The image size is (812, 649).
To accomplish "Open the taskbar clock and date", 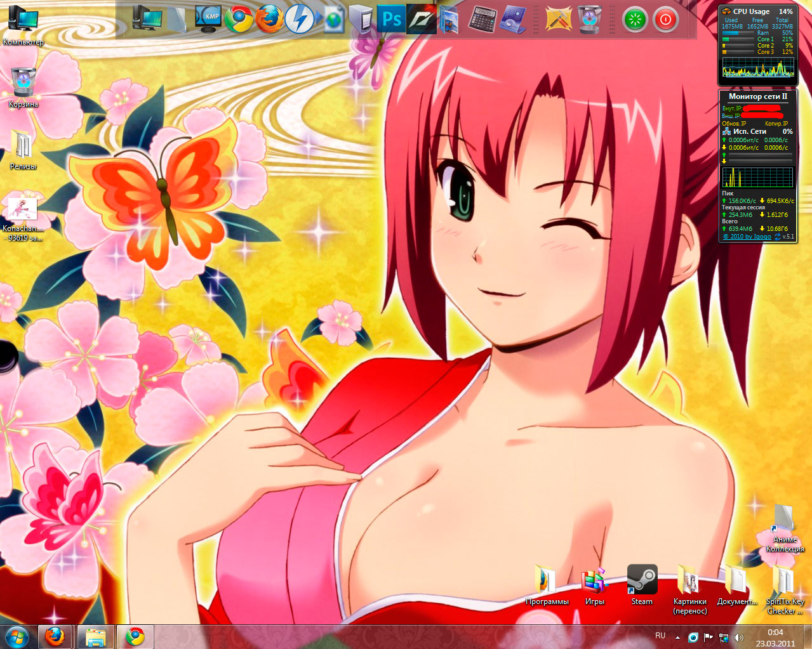I will coord(775,637).
